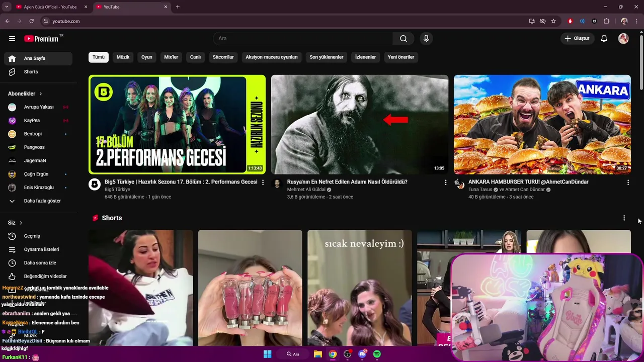Click the search magnifier button
Screen dimensions: 644x362
pos(404,39)
